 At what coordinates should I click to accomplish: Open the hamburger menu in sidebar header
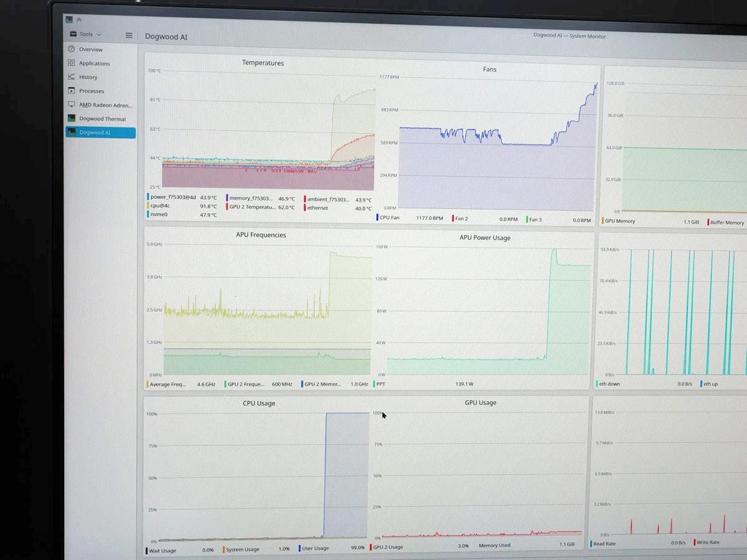point(129,35)
